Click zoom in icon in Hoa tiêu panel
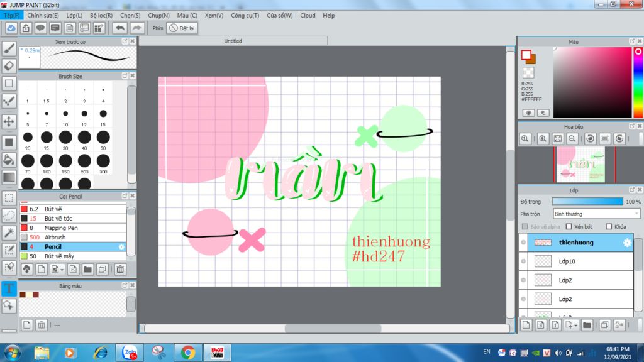 pyautogui.click(x=543, y=139)
